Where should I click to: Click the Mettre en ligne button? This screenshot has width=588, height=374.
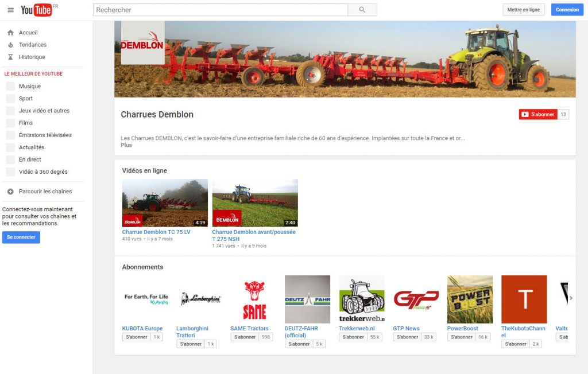[x=524, y=10]
